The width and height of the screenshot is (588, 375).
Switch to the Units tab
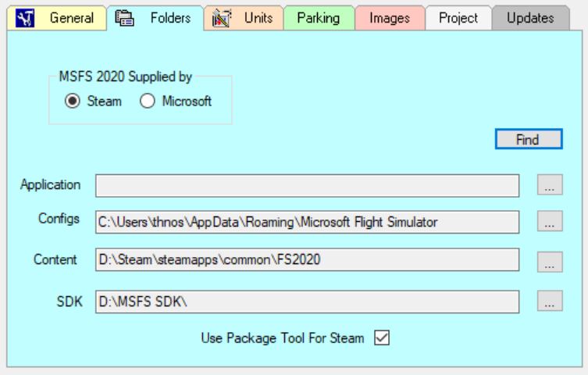[244, 18]
